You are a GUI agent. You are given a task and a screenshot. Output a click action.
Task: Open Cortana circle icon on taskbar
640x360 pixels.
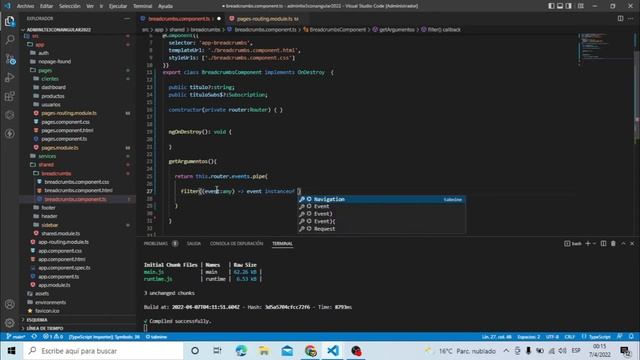tap(195, 351)
